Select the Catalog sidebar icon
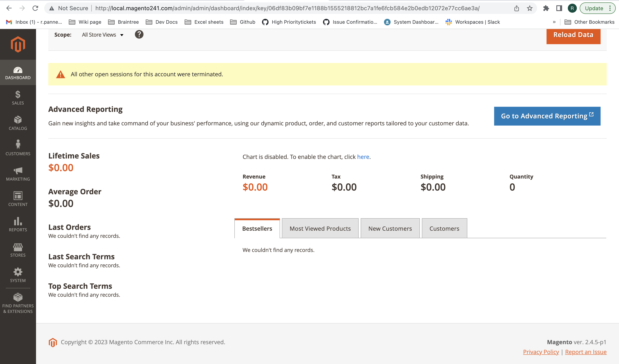Screen dimensions: 619x364 point(18,123)
